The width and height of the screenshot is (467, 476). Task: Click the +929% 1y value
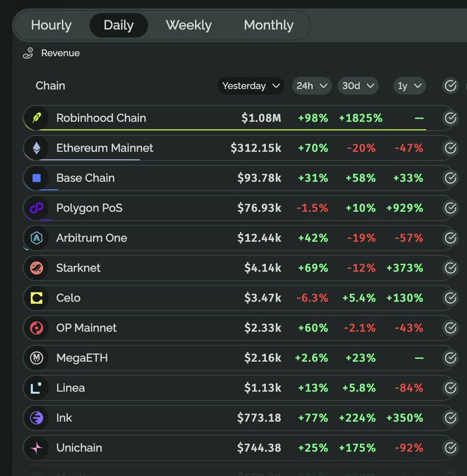(405, 208)
